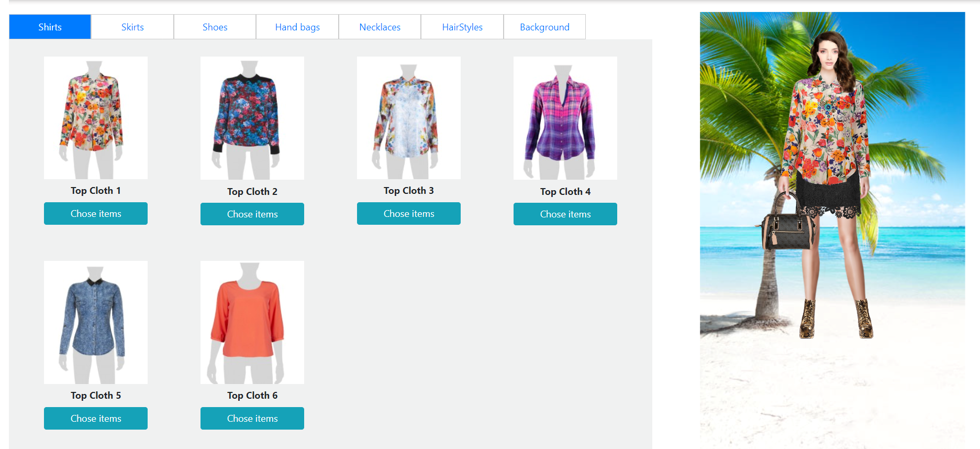Screen dimensions: 980x449
Task: Select the Shirts tab
Action: pyautogui.click(x=50, y=27)
